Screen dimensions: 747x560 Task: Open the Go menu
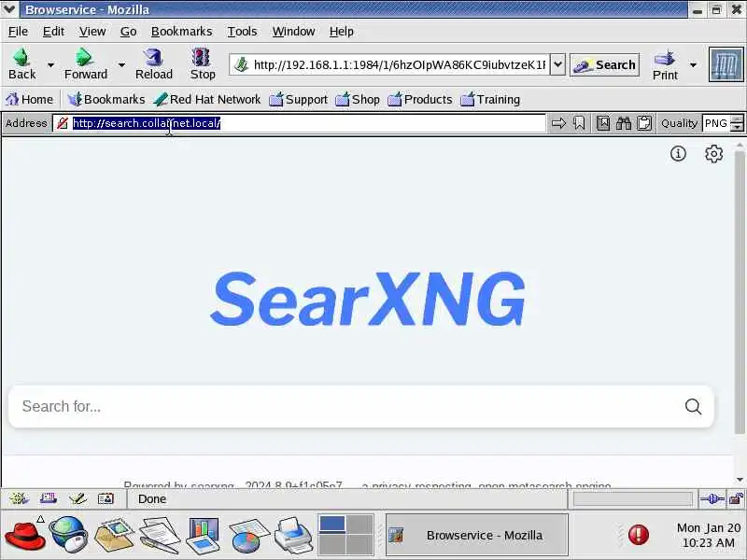pos(128,32)
